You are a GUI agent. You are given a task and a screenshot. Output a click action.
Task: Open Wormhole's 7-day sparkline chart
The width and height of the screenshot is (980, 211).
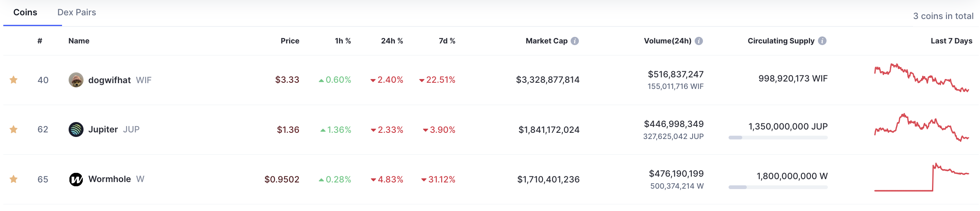point(922,177)
